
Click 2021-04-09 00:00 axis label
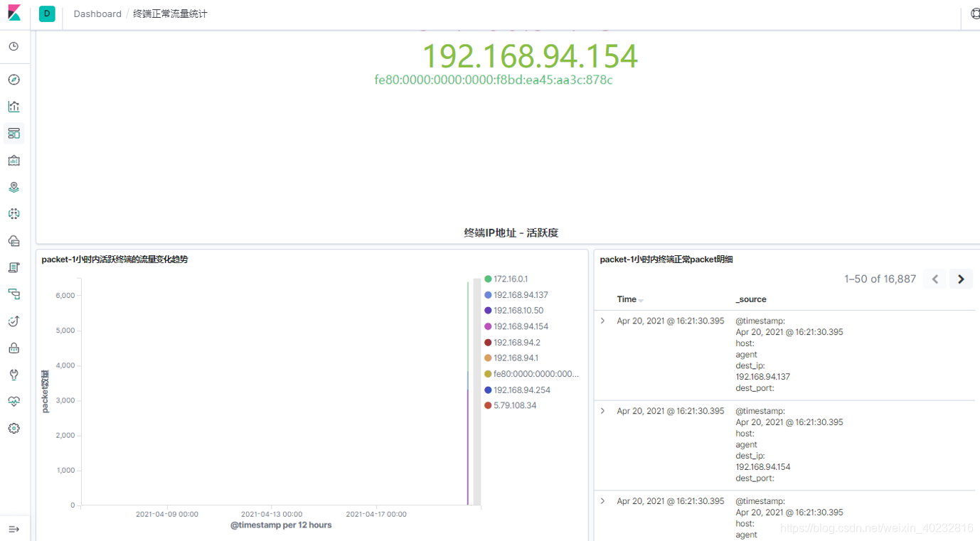167,514
